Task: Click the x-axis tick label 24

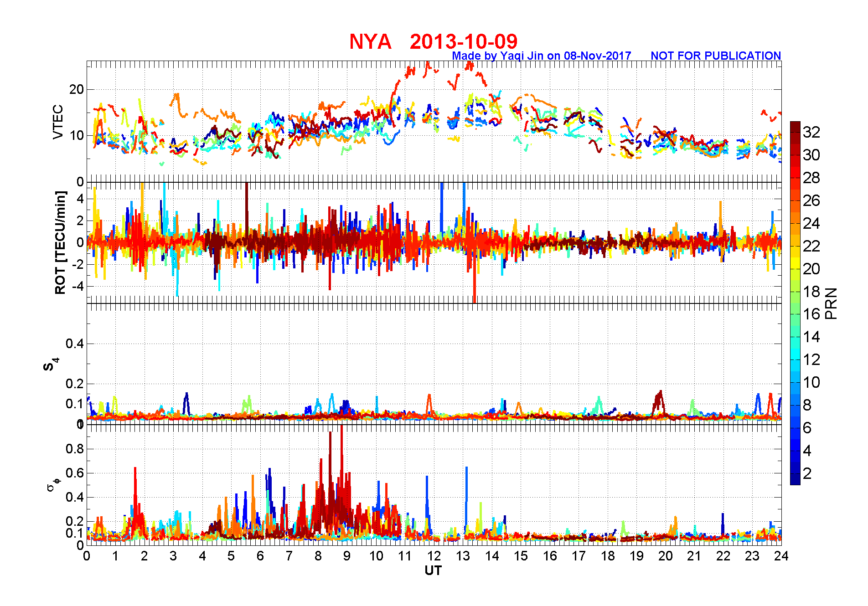Action: [x=781, y=556]
